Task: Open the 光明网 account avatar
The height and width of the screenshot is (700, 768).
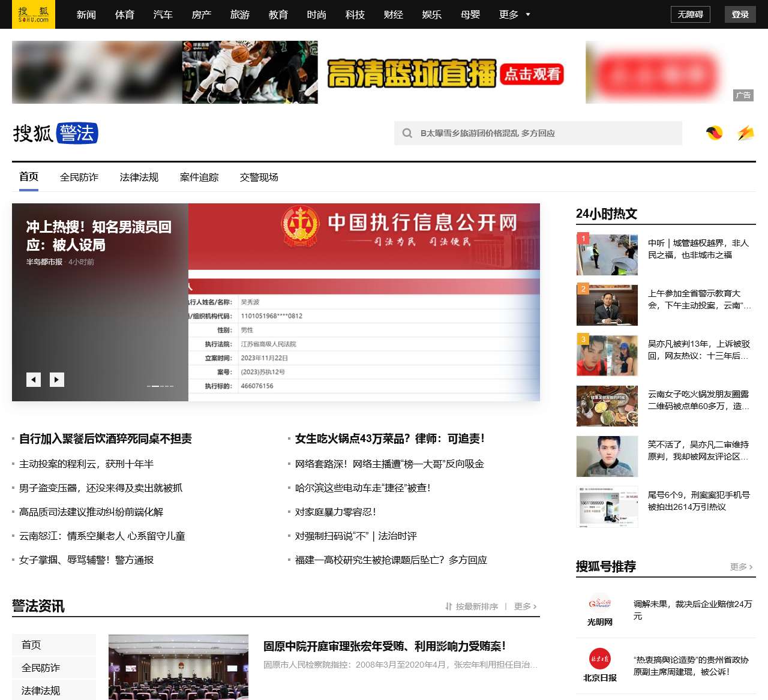Action: tap(600, 603)
